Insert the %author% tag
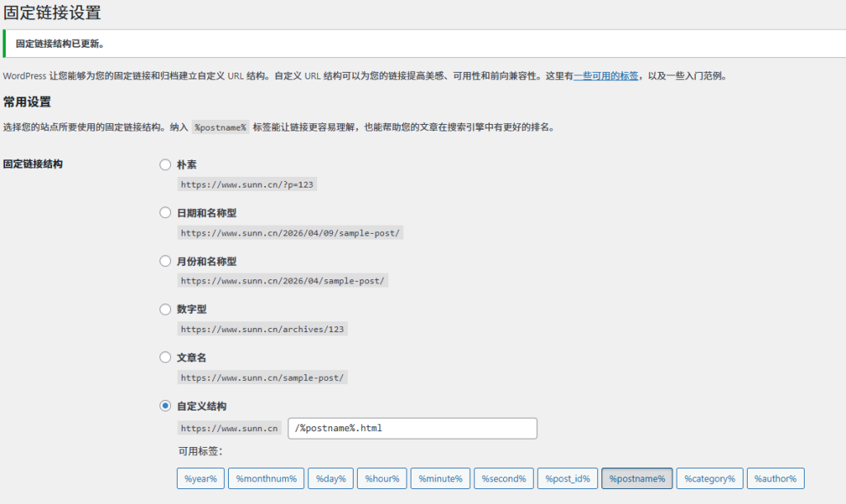Screen dimensions: 846x504 (775, 478)
